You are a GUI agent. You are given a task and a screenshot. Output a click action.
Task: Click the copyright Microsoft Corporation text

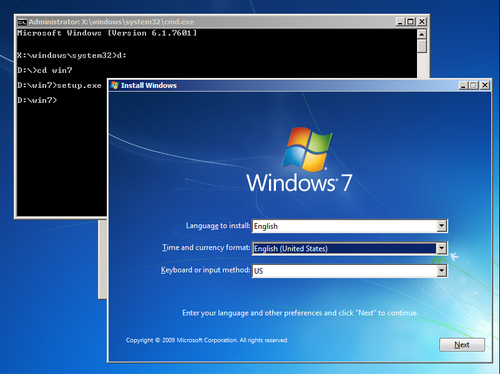coord(207,340)
